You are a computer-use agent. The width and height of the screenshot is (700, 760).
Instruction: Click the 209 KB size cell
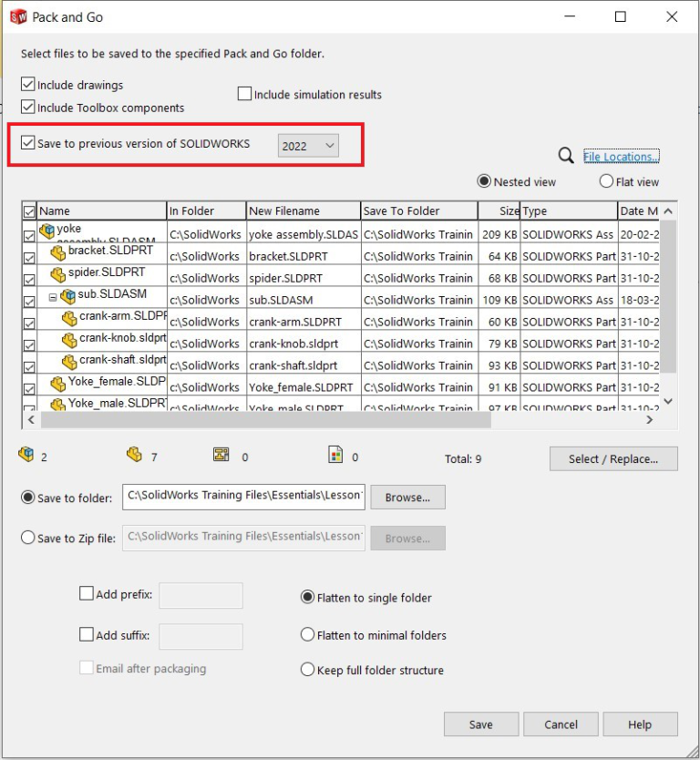(499, 234)
